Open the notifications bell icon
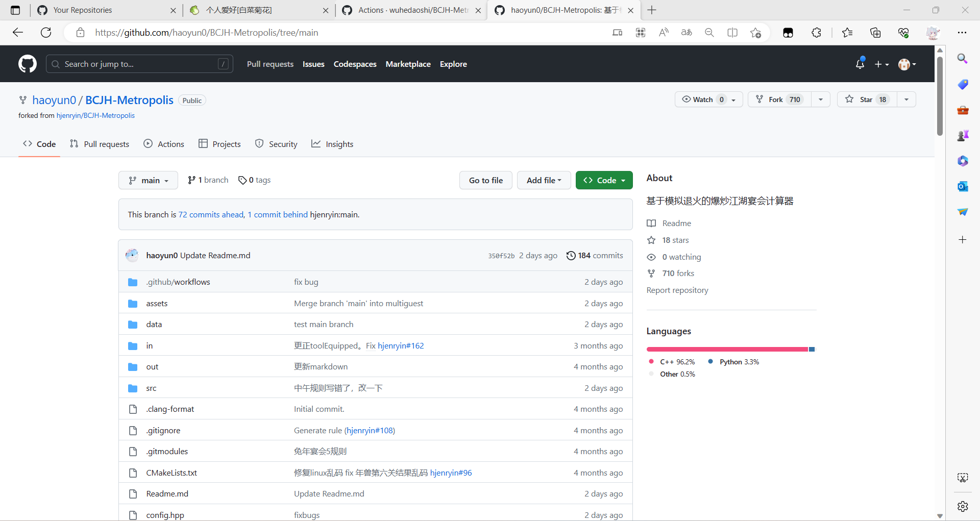This screenshot has height=521, width=980. 860,64
